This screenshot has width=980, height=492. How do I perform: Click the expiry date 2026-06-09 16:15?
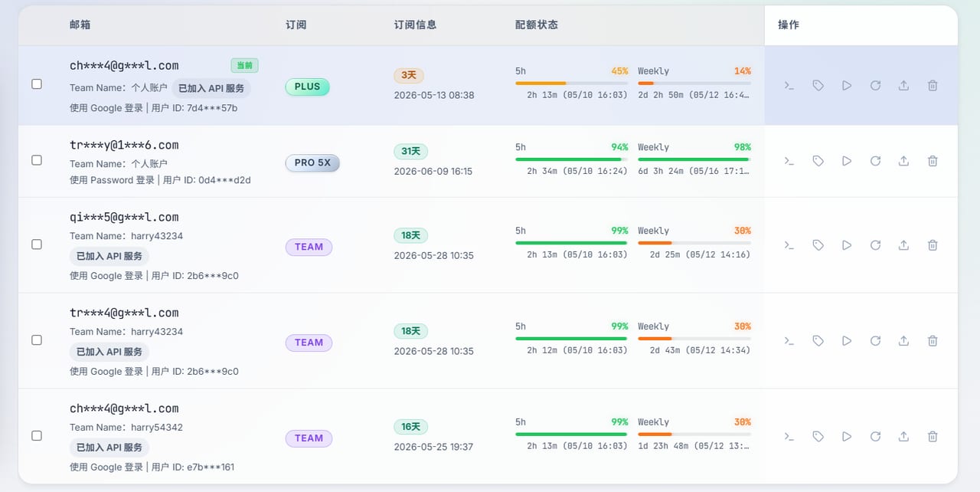click(433, 171)
